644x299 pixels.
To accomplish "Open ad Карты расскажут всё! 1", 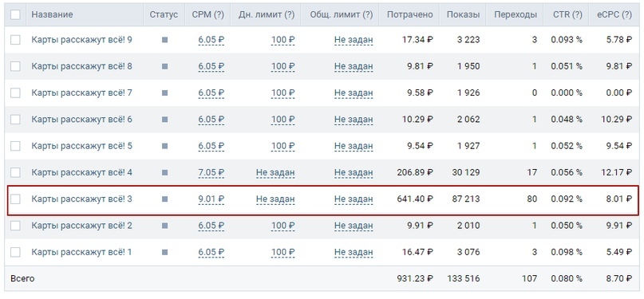I will point(81,252).
